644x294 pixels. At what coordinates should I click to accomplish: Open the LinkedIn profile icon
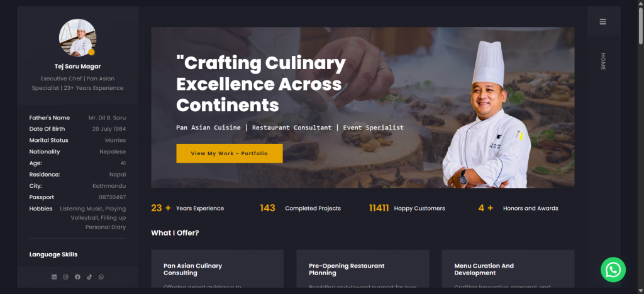(54, 277)
